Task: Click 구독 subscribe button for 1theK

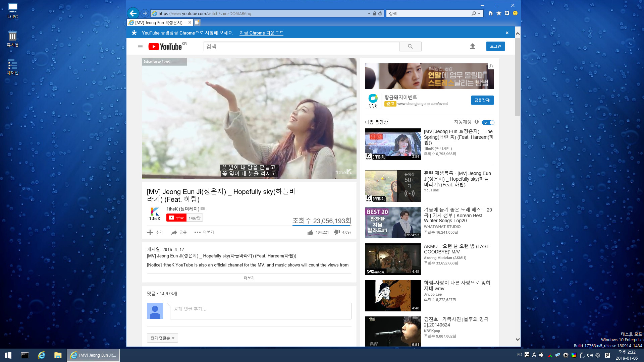Action: point(176,218)
